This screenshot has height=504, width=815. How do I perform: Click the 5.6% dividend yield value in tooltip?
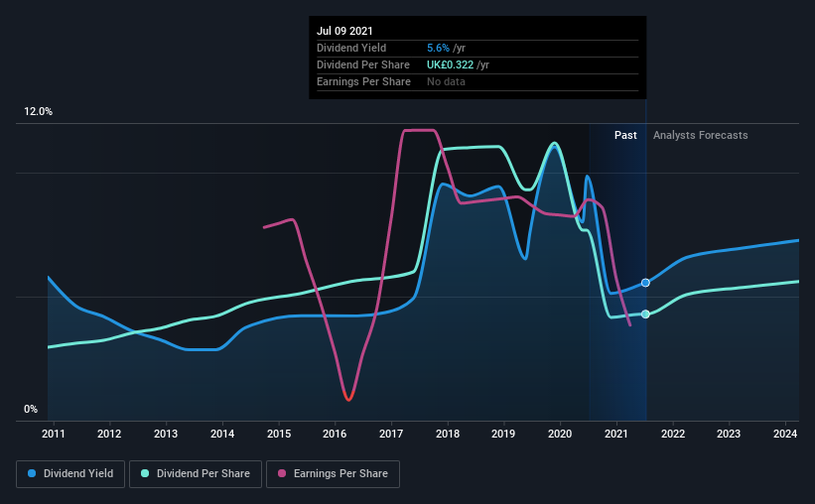pos(438,48)
